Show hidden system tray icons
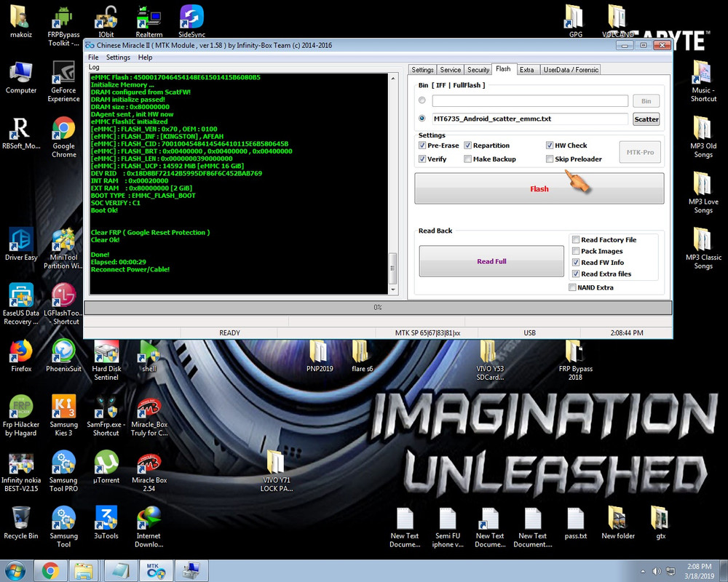The height and width of the screenshot is (582, 728). (643, 571)
